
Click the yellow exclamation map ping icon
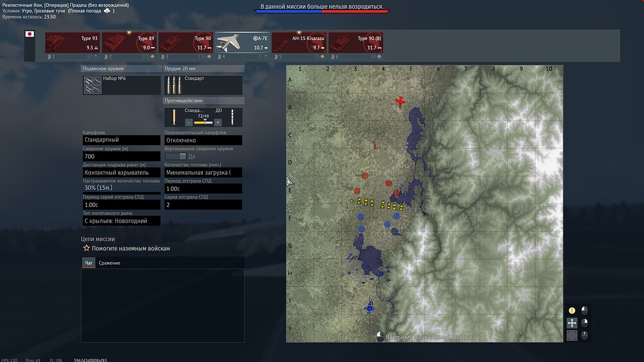point(572,310)
